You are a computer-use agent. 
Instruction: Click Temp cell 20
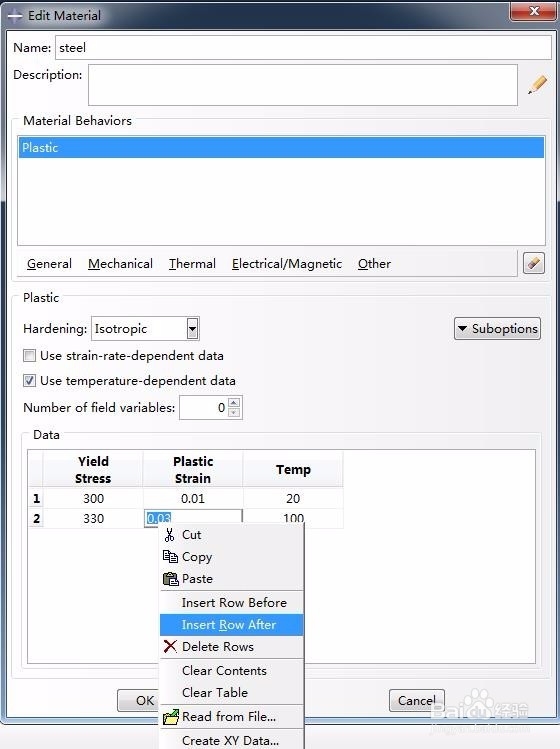(x=293, y=498)
